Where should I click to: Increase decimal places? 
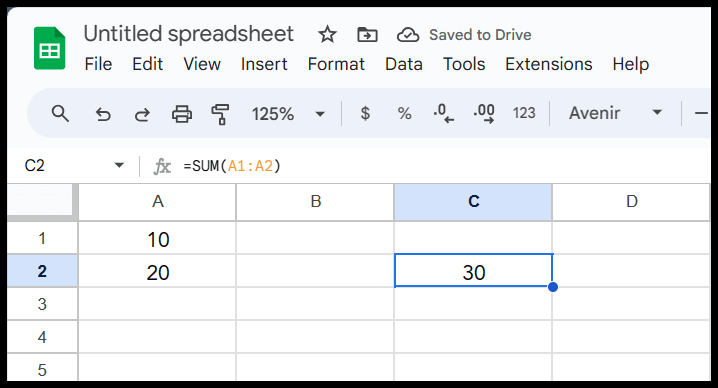click(484, 113)
